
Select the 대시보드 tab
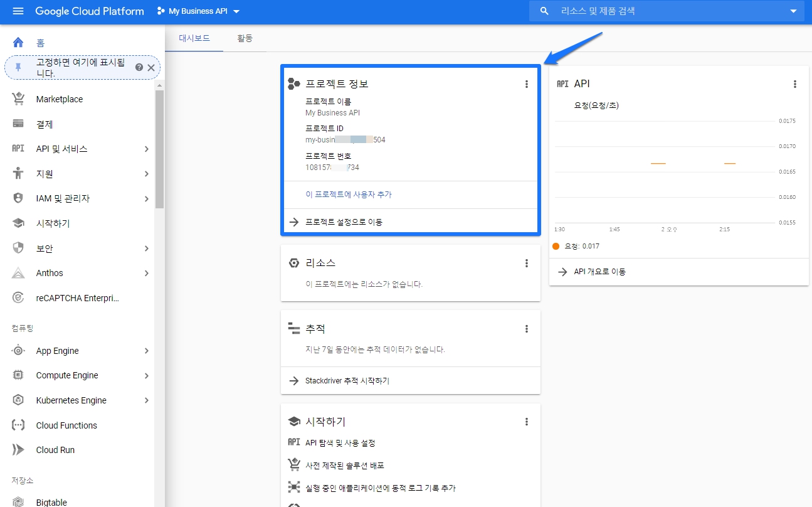(x=194, y=38)
